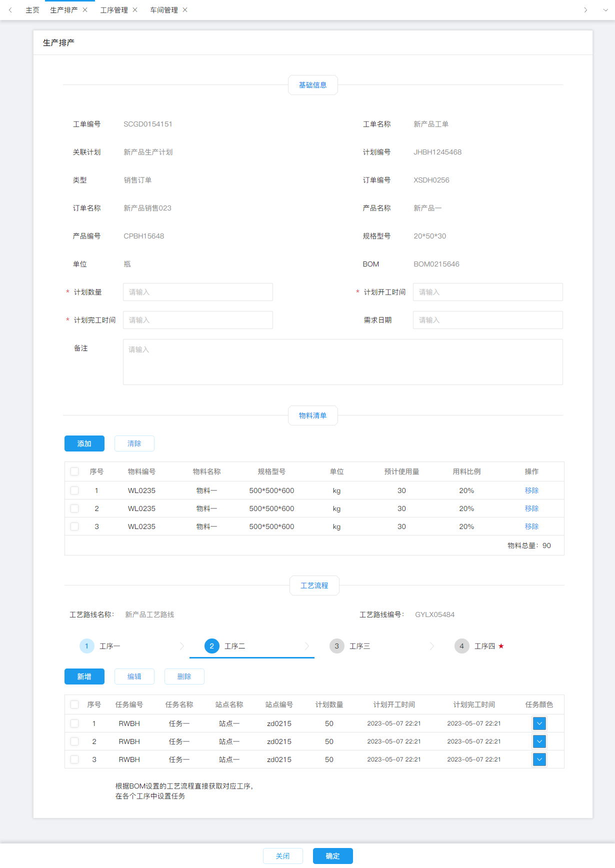Viewport: 615px width, 868px height.
Task: Check the material row 3 checkbox
Action: tap(74, 526)
